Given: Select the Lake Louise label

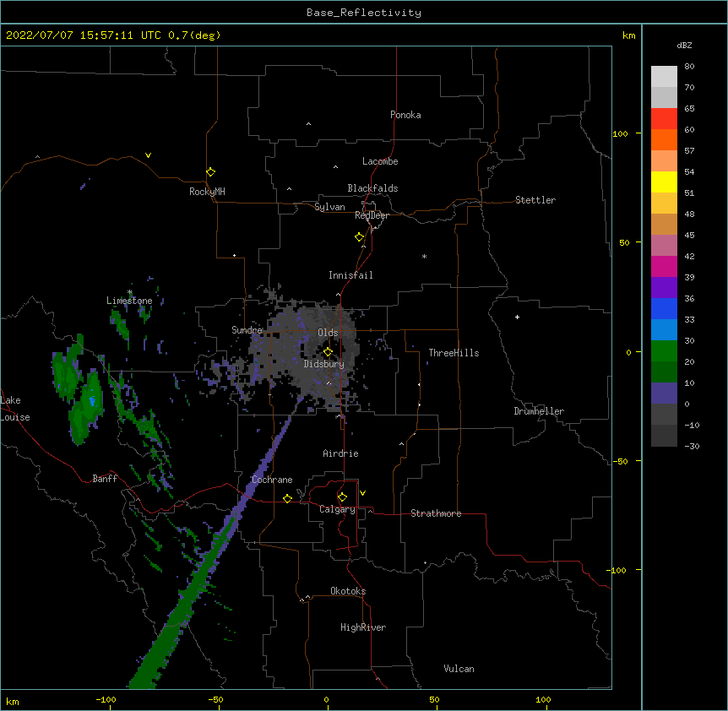Looking at the screenshot, I should (14, 409).
